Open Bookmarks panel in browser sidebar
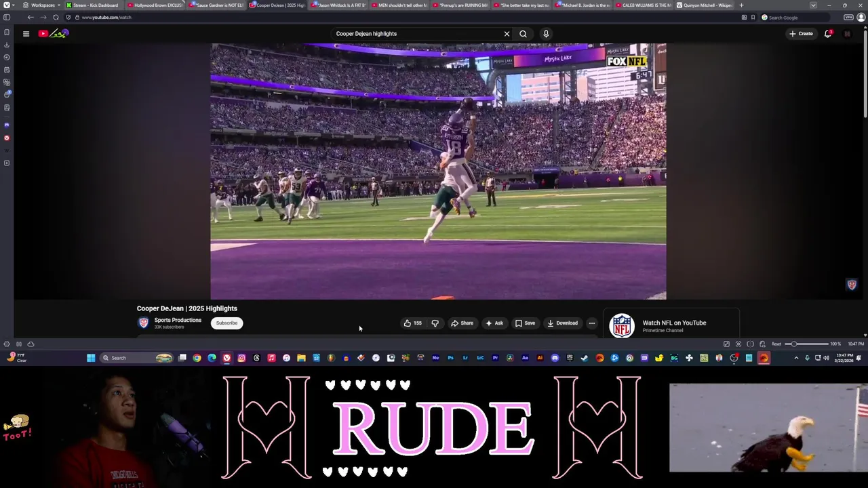The width and height of the screenshot is (868, 488). [7, 32]
